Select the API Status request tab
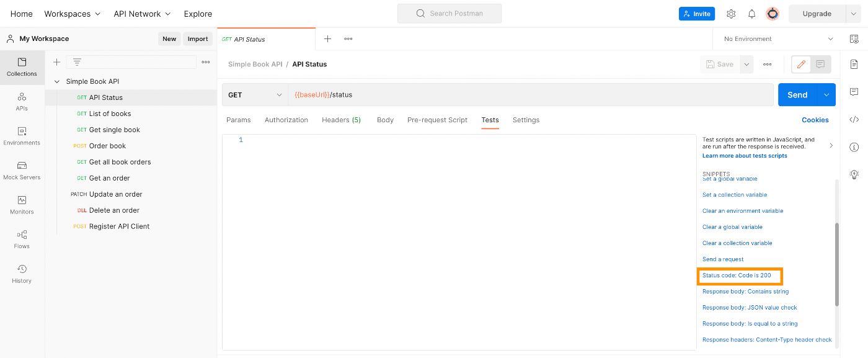Viewport: 868px width, 358px height. point(267,38)
